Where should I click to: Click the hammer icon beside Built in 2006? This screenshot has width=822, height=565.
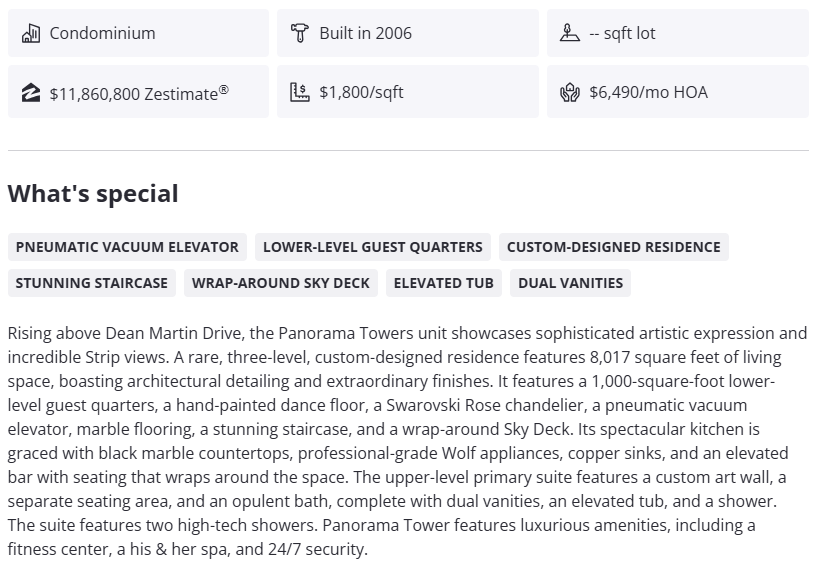point(300,33)
